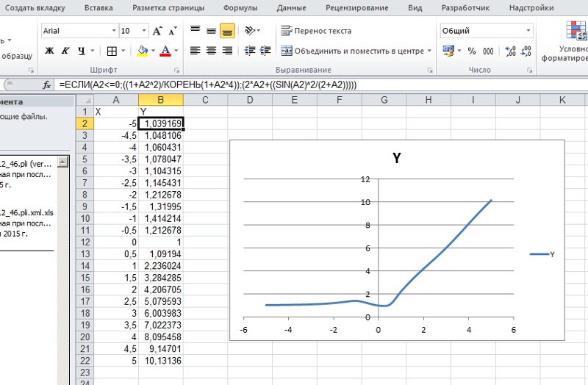Switch to Вставка tab
The width and height of the screenshot is (588, 385).
pos(98,8)
